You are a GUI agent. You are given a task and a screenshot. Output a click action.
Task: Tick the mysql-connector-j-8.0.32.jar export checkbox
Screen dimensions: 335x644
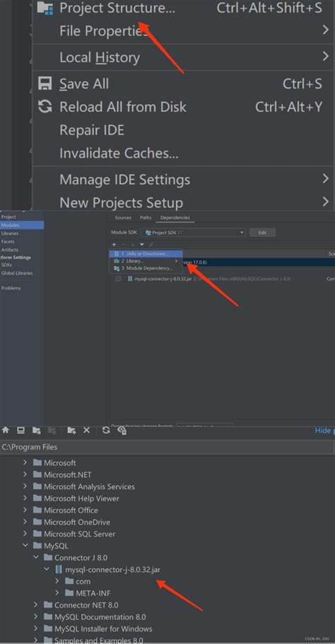119,278
